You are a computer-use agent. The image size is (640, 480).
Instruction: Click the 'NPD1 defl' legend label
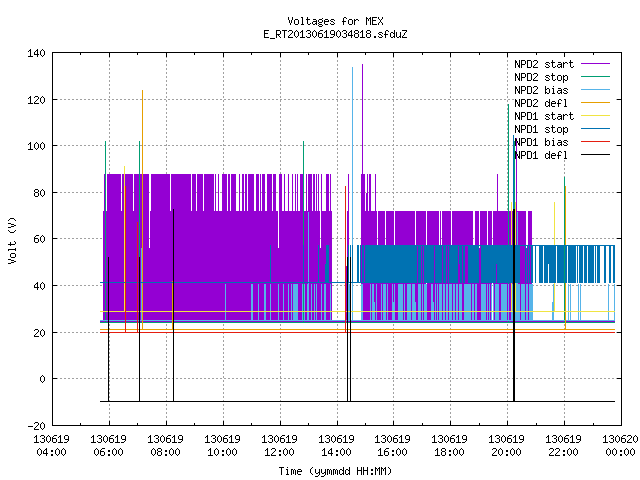[x=541, y=156]
